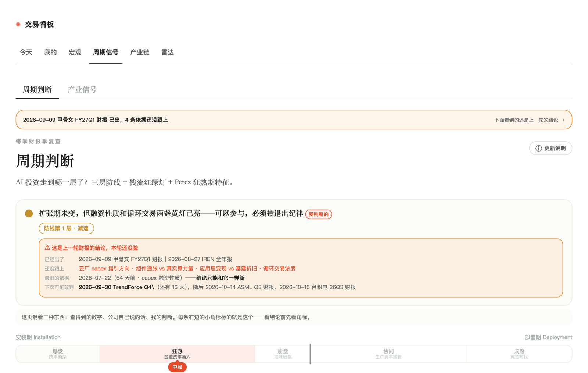The width and height of the screenshot is (588, 373).
Task: Click the warning triangle icon before 这是上一轮财报的结论
Action: (x=47, y=248)
